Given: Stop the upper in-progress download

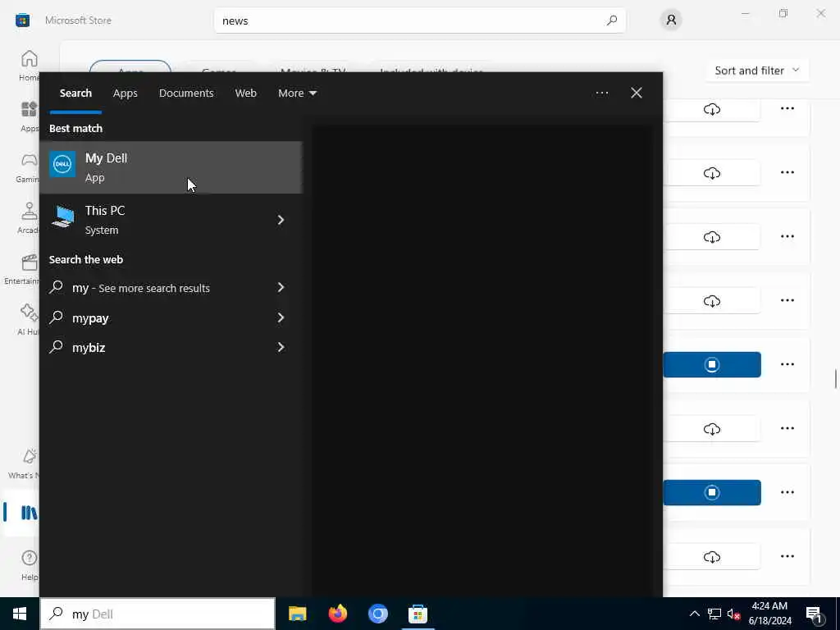Looking at the screenshot, I should 711,365.
